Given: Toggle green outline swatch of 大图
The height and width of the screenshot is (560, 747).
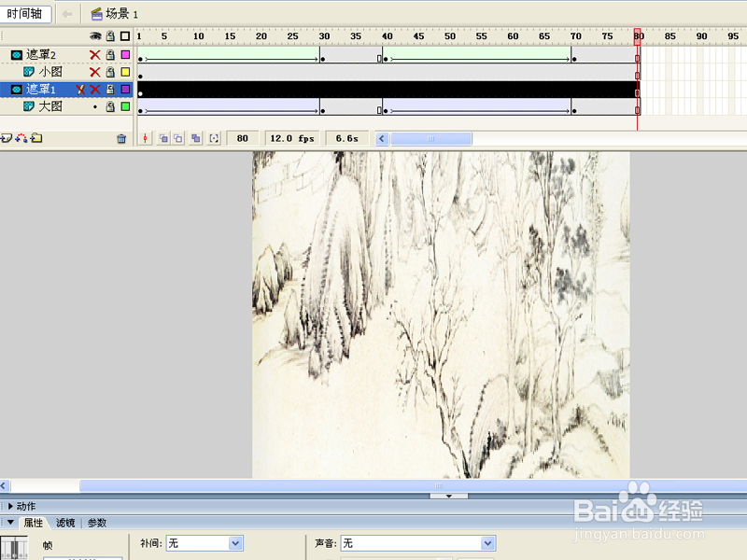Looking at the screenshot, I should point(125,106).
